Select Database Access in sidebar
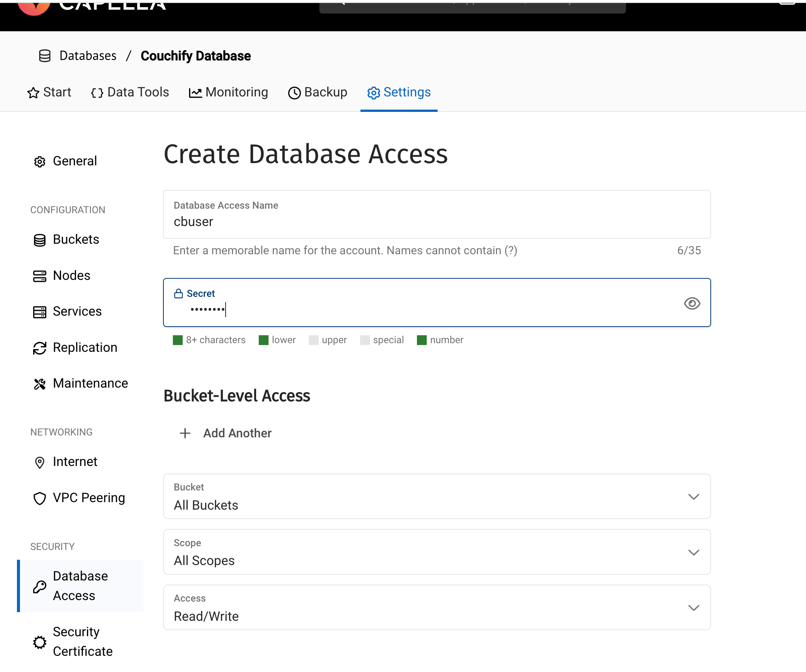Viewport: 806px width, 672px height. click(x=81, y=586)
